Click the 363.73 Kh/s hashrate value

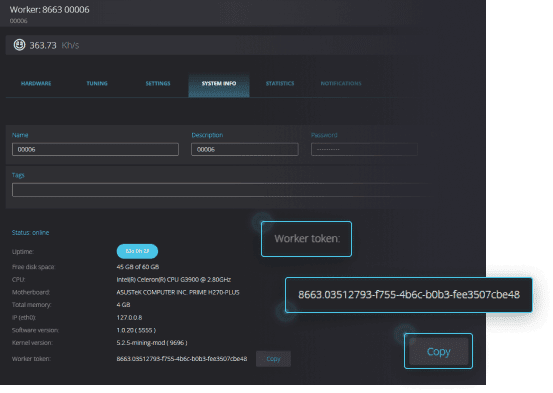(54, 46)
